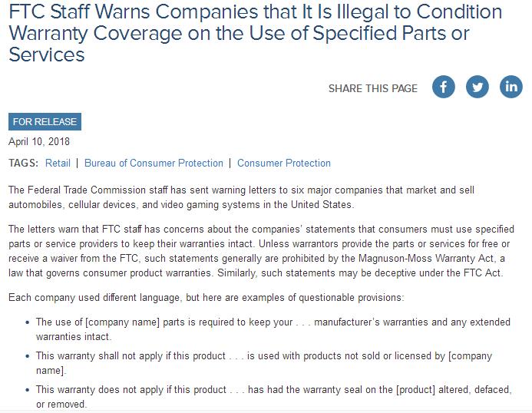Click the April 10, 2018 release date
532x413 pixels.
[x=39, y=141]
